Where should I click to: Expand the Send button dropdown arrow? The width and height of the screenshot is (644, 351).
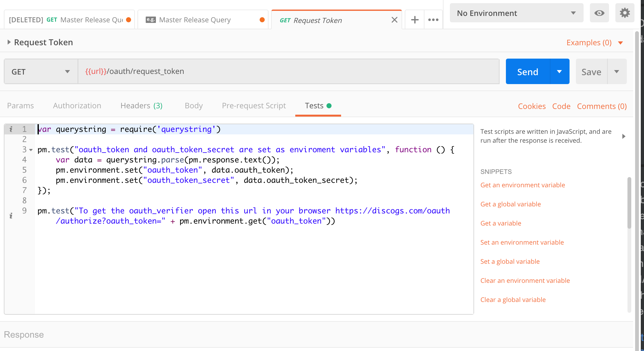(559, 71)
